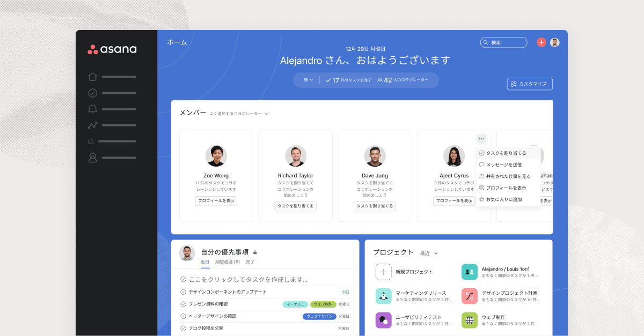Choose タスクを割り当てる in the context menu
Screen dimensions: 644x336
coord(508,153)
